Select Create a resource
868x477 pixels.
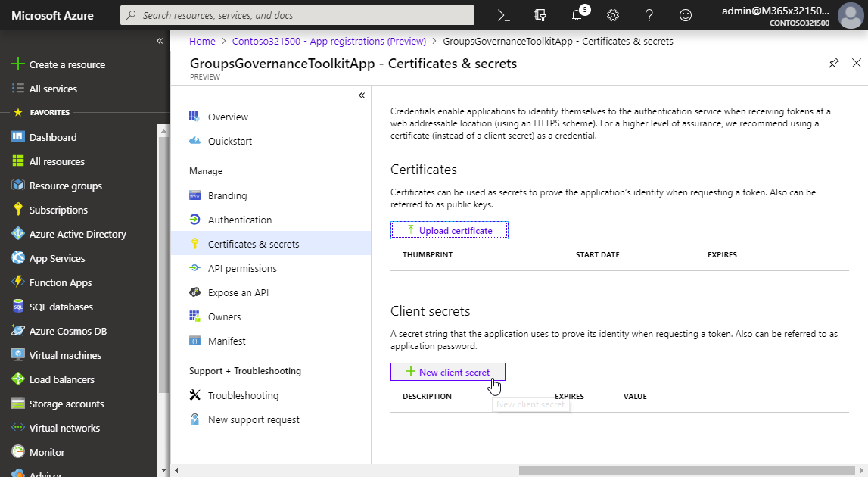point(67,64)
